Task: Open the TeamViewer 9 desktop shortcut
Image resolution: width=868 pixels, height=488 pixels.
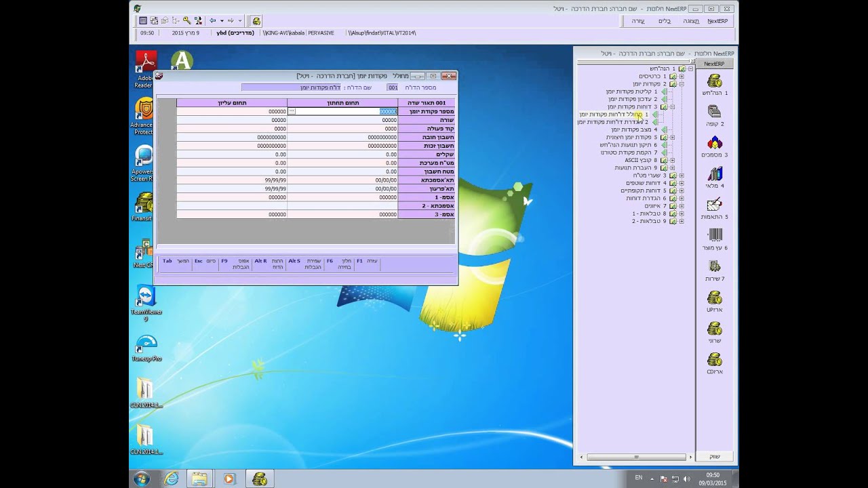Action: pos(146,303)
